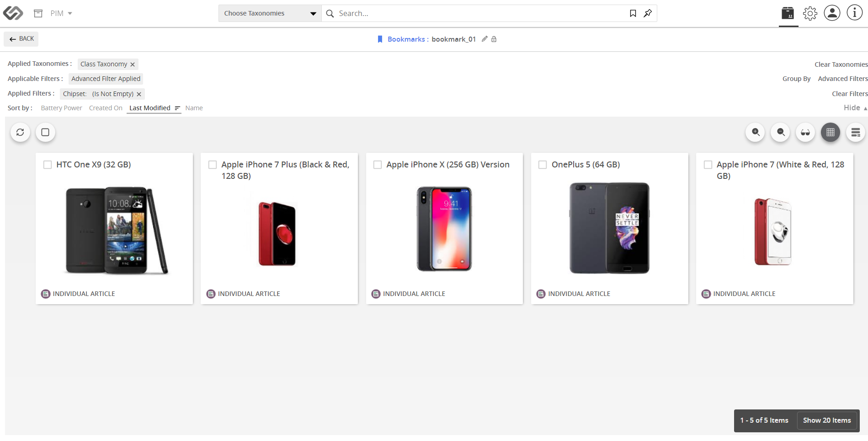
Task: Go back using the BACK button
Action: [21, 39]
